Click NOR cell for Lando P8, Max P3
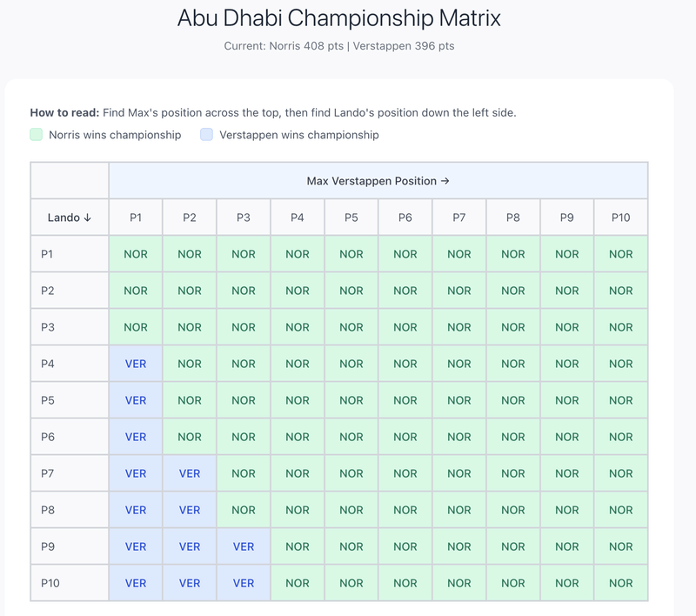The image size is (696, 616). (244, 510)
